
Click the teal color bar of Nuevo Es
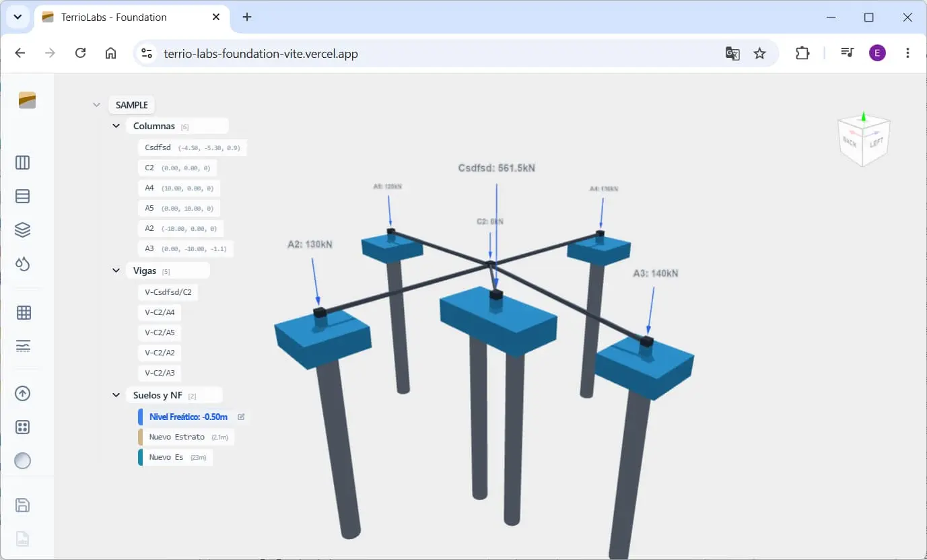click(x=141, y=457)
